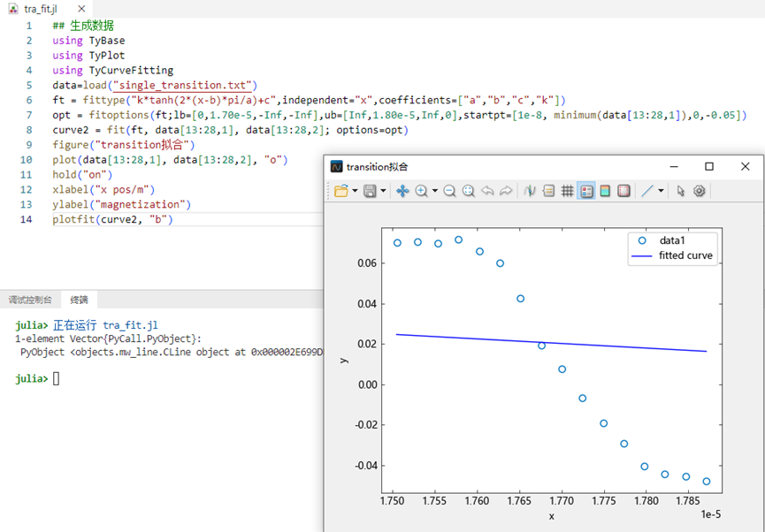This screenshot has height=532, width=765.
Task: Click line number 7 in the gutter
Action: pos(29,115)
